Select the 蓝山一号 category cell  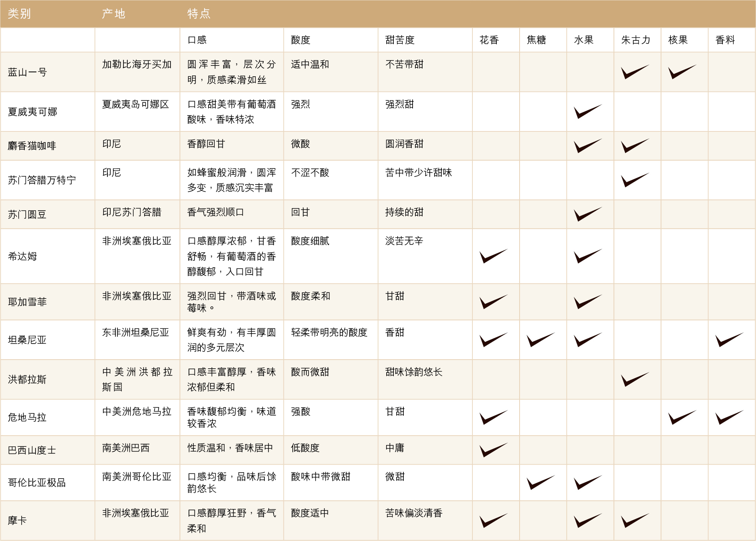(x=48, y=72)
